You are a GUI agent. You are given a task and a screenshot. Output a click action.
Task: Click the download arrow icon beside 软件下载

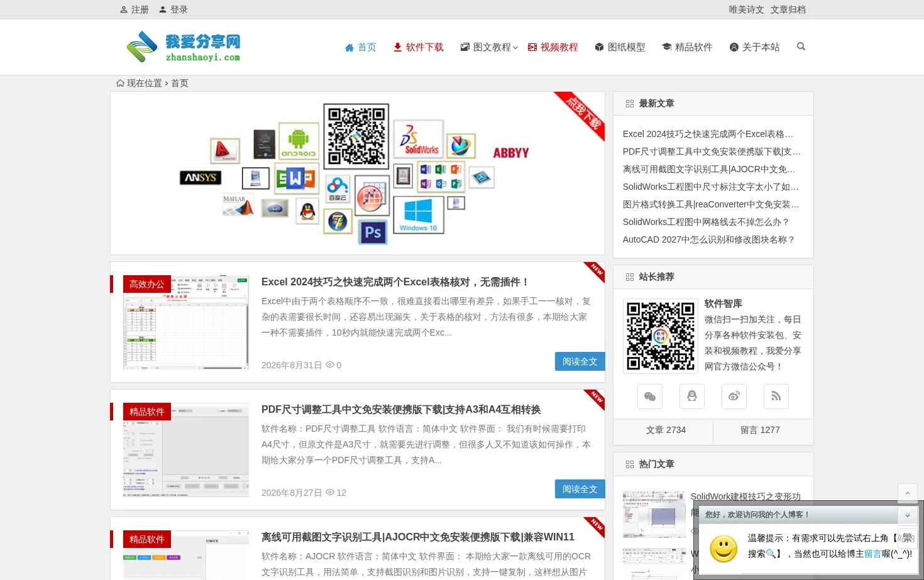click(x=397, y=47)
